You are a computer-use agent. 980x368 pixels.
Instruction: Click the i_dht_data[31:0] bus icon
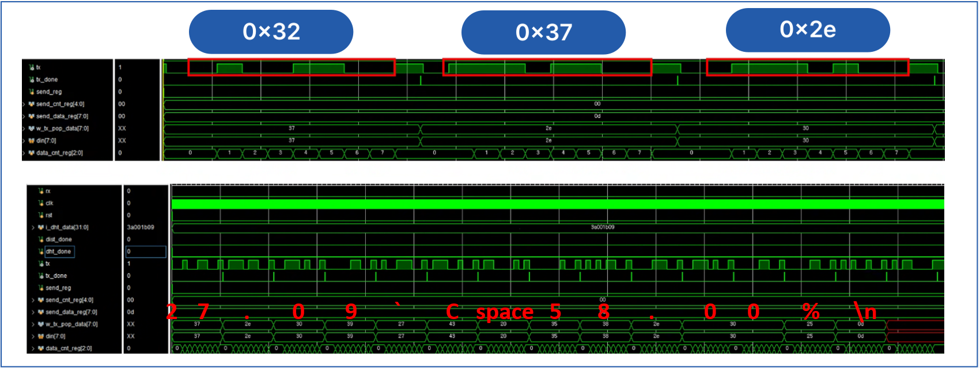41,227
